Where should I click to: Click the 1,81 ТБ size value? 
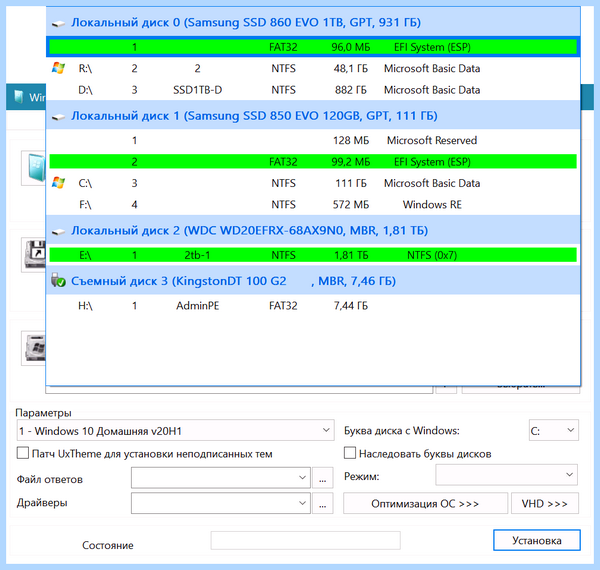click(351, 255)
